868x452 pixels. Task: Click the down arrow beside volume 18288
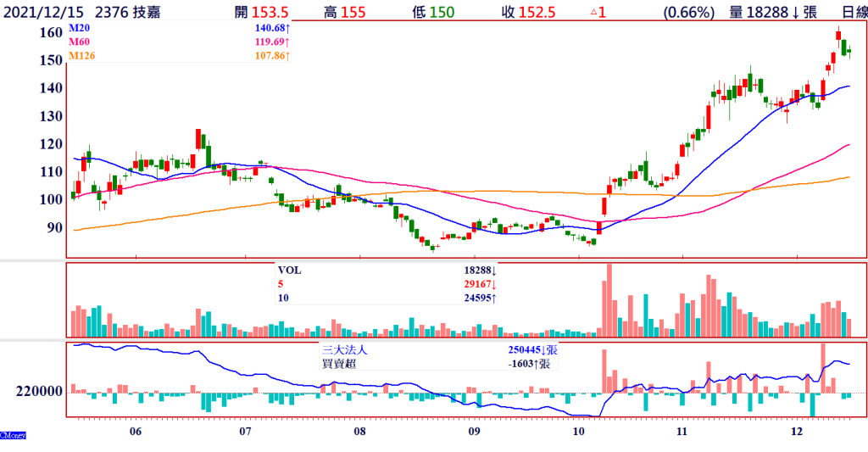[x=797, y=12]
